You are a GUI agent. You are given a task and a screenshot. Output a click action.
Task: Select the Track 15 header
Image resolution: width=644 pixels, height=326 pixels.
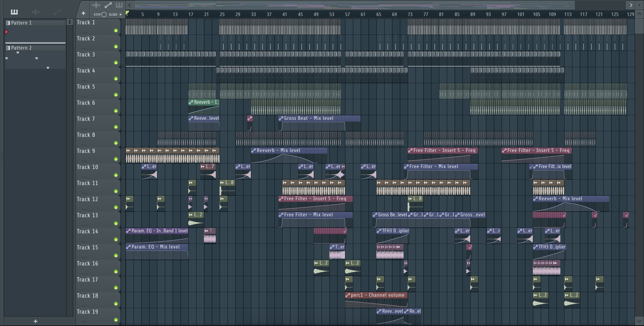[98, 251]
